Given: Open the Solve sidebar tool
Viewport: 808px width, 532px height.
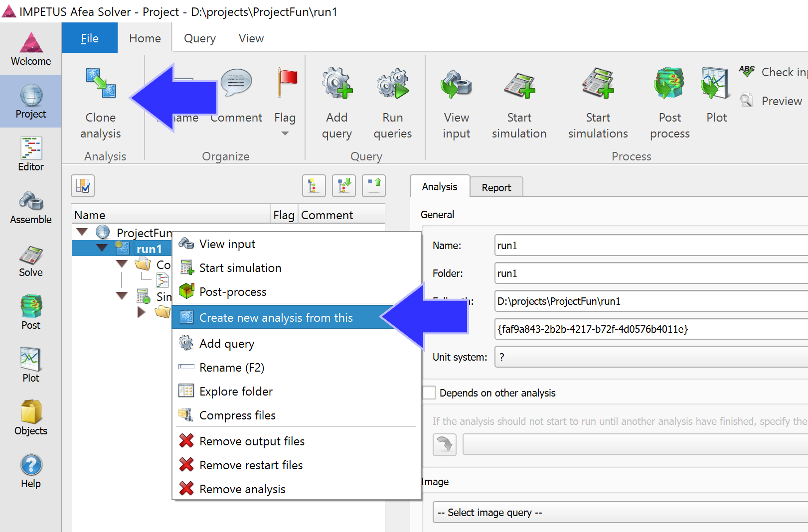Looking at the screenshot, I should point(31,260).
